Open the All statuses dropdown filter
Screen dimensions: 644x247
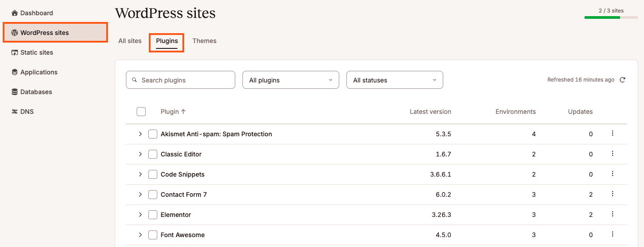tap(395, 80)
